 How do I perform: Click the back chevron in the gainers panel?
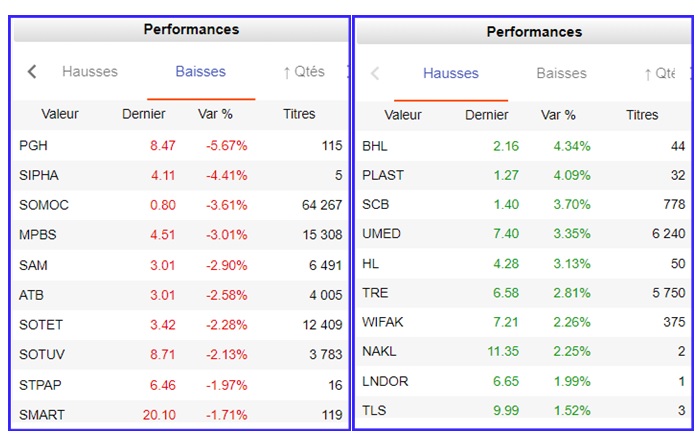coord(375,73)
